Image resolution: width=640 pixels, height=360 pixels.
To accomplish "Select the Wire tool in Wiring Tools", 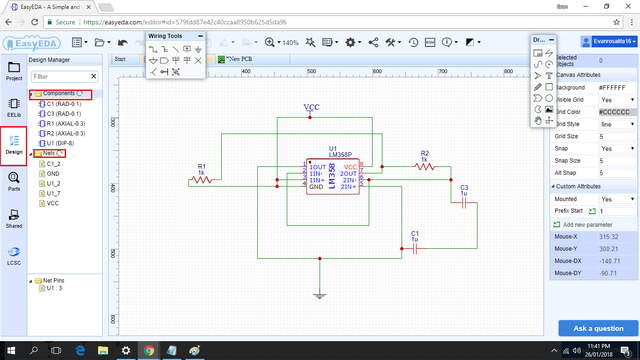I will [x=153, y=49].
